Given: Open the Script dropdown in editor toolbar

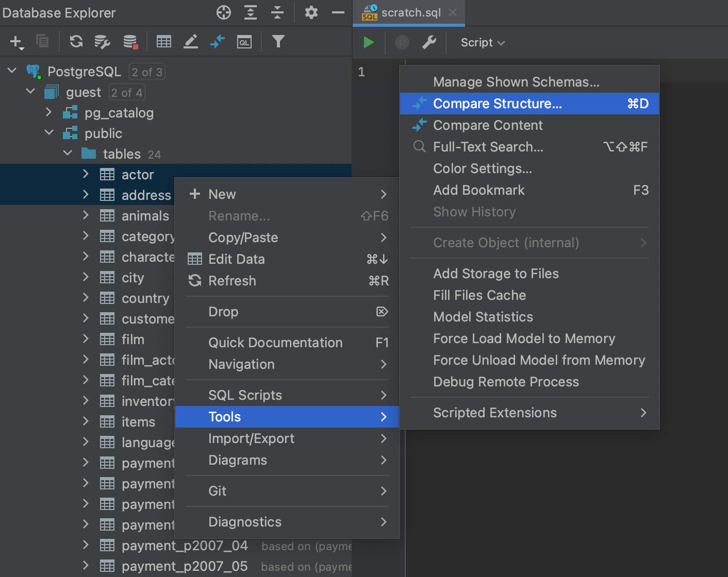Looking at the screenshot, I should tap(483, 43).
